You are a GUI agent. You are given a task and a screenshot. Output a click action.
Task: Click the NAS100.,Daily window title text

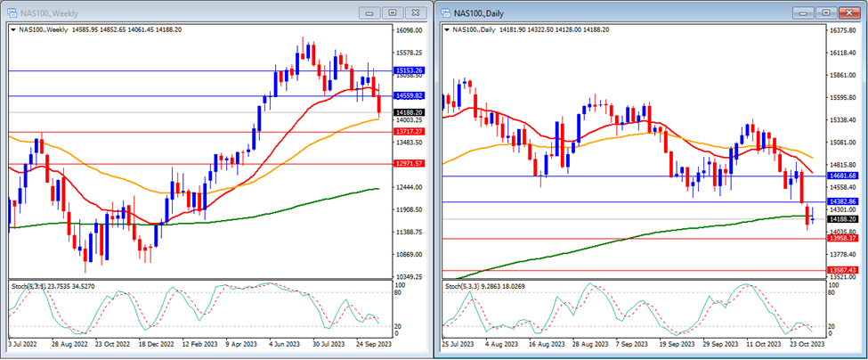(x=479, y=12)
